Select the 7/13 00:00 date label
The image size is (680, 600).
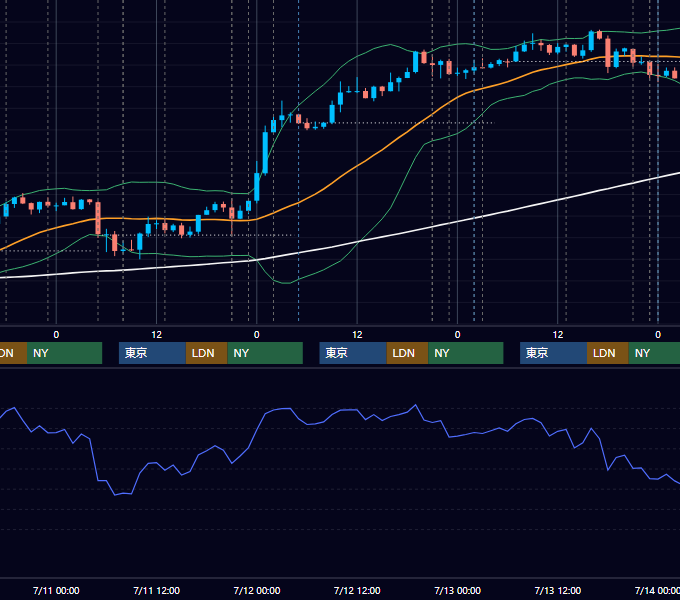[x=458, y=590]
